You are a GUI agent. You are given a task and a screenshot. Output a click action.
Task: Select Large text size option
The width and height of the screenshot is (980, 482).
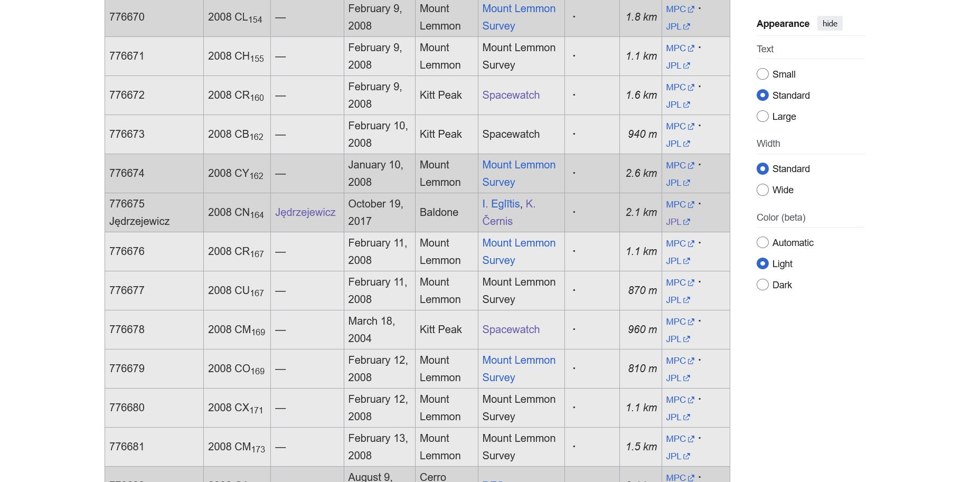[x=762, y=117]
